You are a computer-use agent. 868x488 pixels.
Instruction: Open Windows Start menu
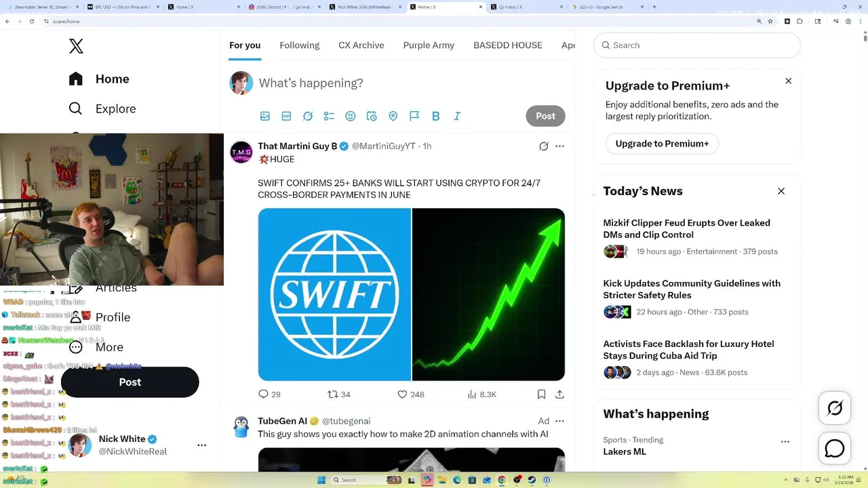pyautogui.click(x=321, y=480)
